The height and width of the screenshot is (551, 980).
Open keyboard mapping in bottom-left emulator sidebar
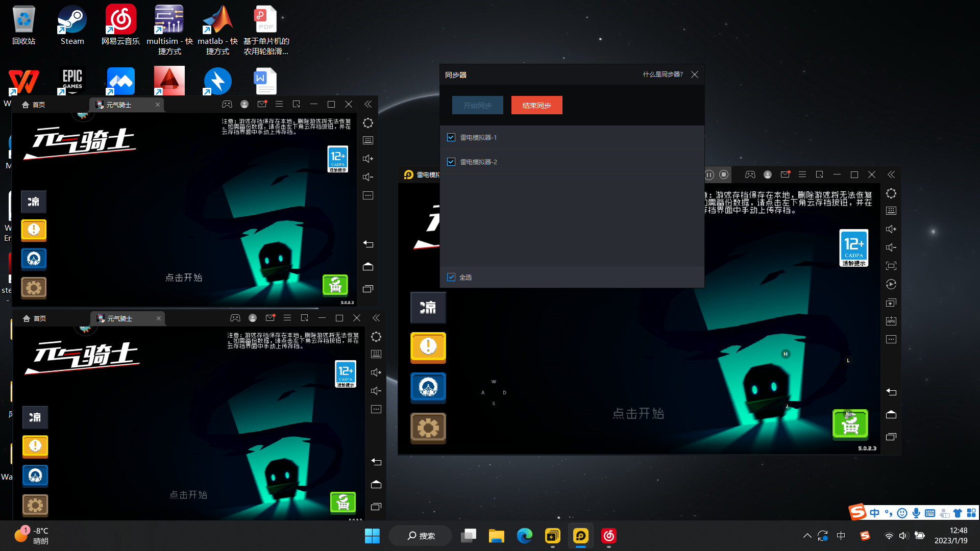tap(376, 354)
